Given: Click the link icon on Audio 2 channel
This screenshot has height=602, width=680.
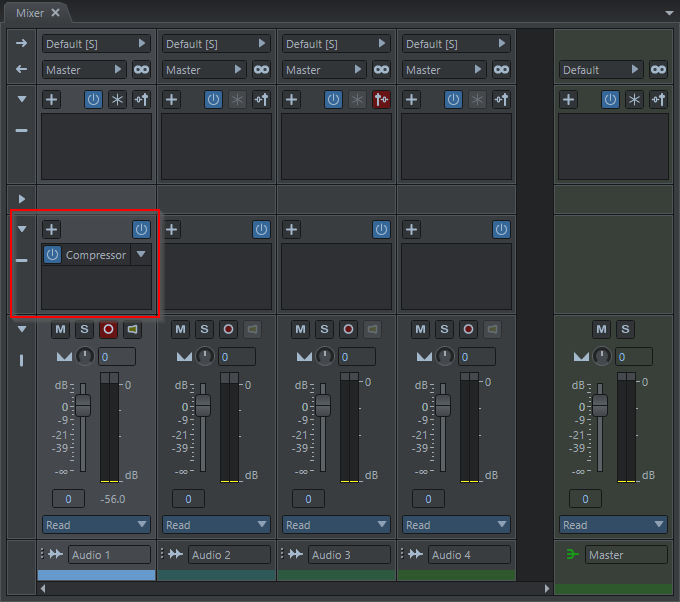Looking at the screenshot, I should [x=261, y=70].
